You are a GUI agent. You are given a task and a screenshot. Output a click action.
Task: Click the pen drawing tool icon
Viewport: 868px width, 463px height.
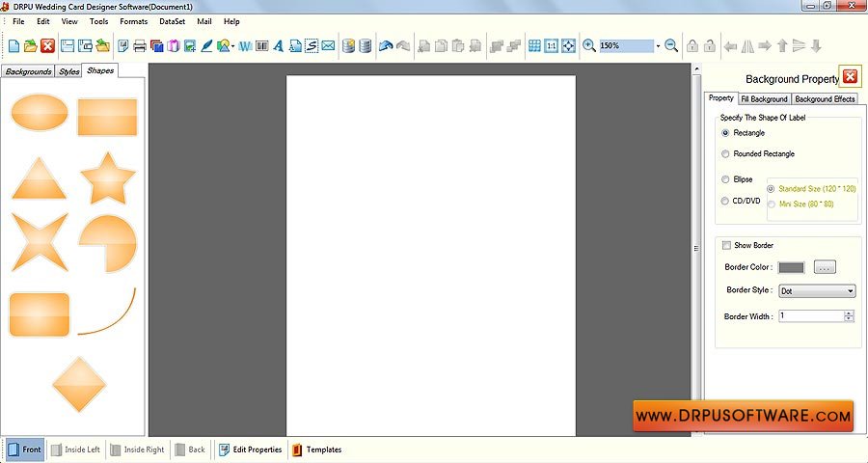pos(206,46)
